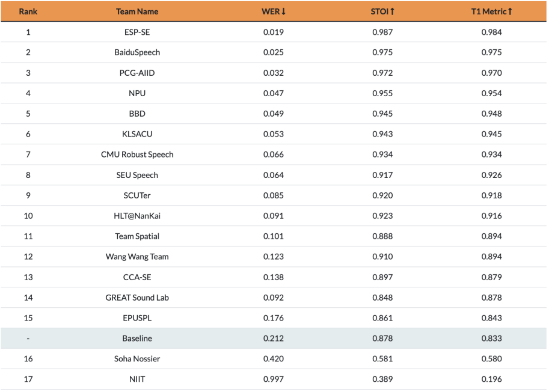
Task: Click Wang Wang Team WER value 0.123
Action: point(273,257)
